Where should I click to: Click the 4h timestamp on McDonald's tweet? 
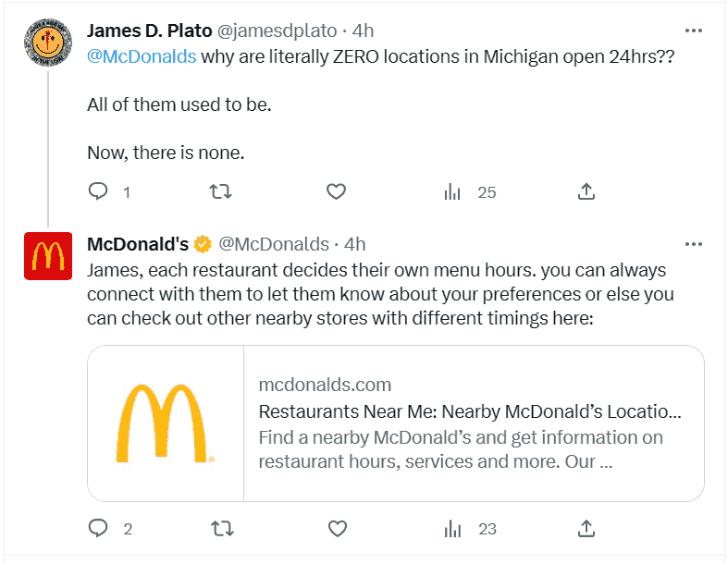355,244
